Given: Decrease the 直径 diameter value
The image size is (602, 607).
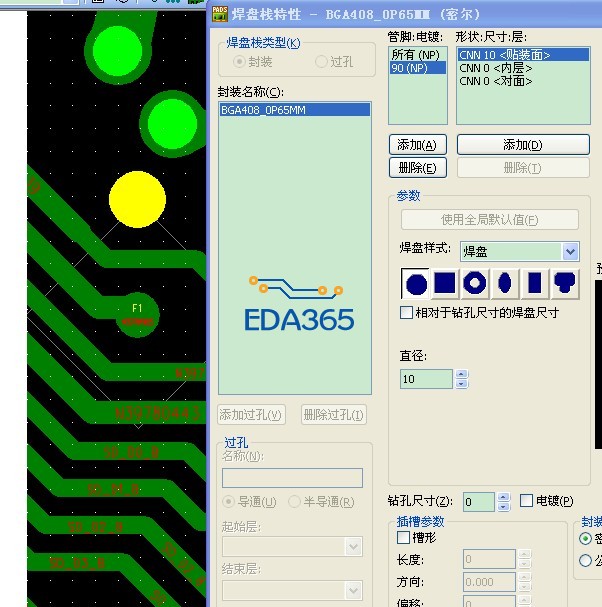Looking at the screenshot, I should tap(461, 384).
